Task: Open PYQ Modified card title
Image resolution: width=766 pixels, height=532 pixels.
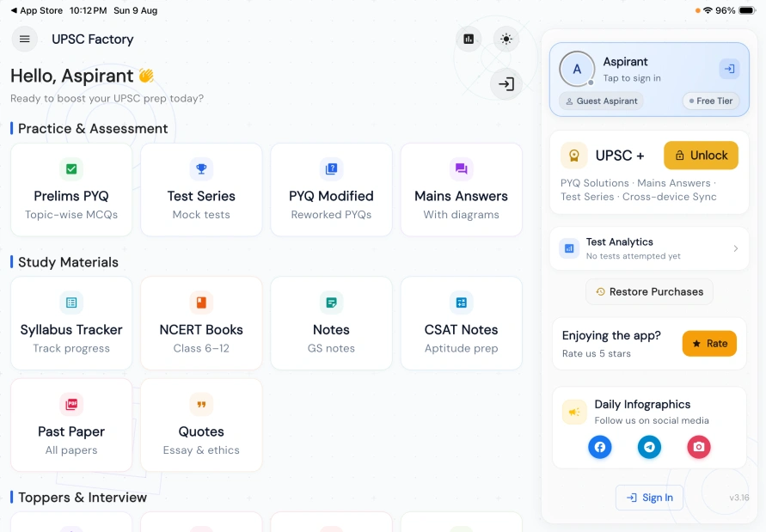Action: (331, 196)
